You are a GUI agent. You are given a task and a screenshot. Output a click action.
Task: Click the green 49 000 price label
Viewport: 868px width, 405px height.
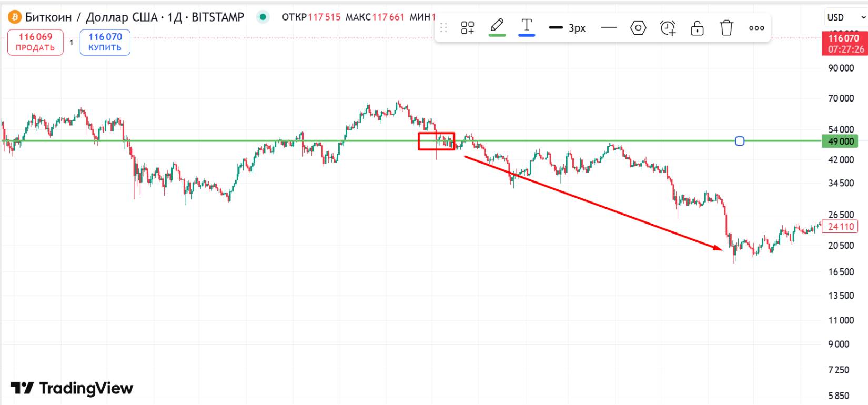click(x=840, y=141)
